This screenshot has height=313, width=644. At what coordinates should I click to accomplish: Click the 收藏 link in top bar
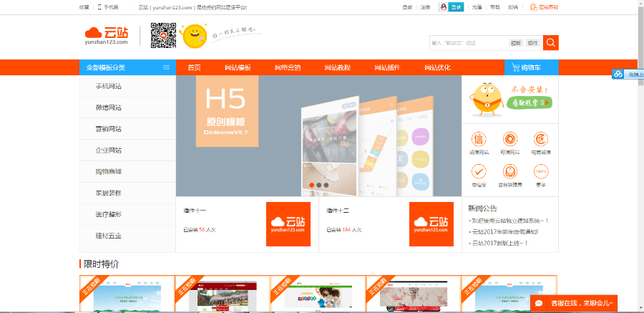84,7
